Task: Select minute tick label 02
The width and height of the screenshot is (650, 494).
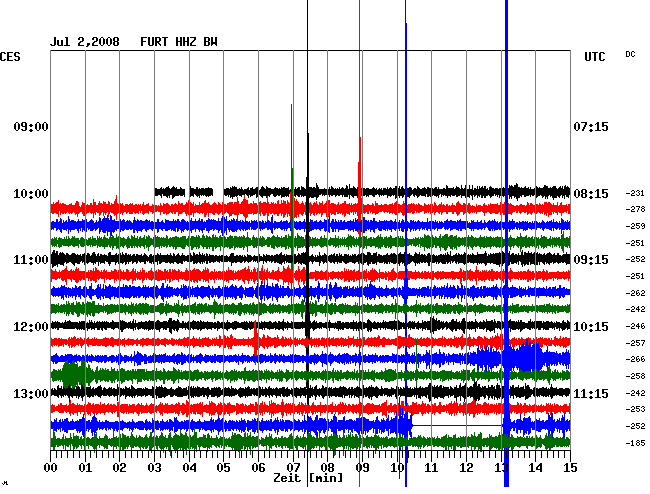Action: (120, 468)
